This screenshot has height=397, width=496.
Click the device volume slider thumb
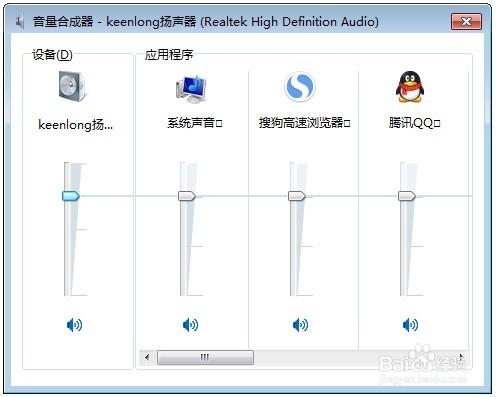71,196
